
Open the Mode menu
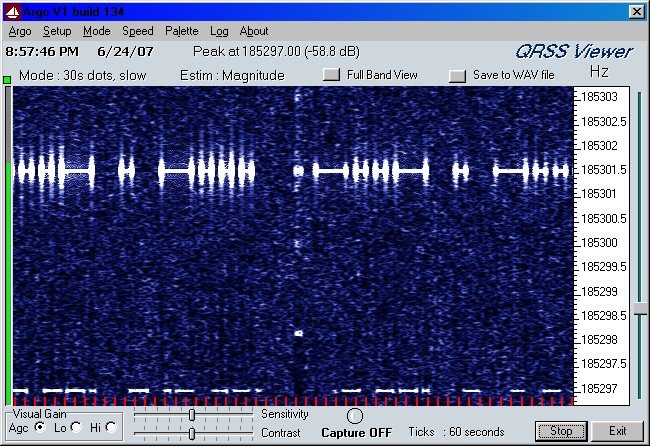pos(97,31)
